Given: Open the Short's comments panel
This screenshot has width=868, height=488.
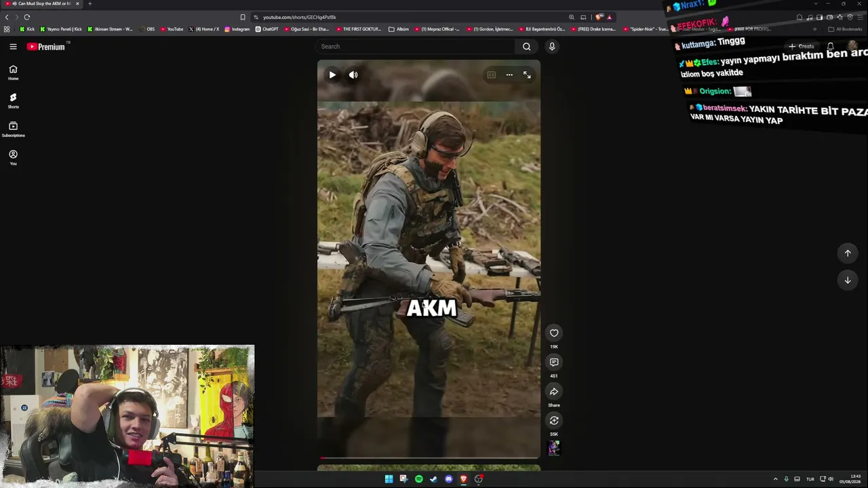Looking at the screenshot, I should 554,362.
